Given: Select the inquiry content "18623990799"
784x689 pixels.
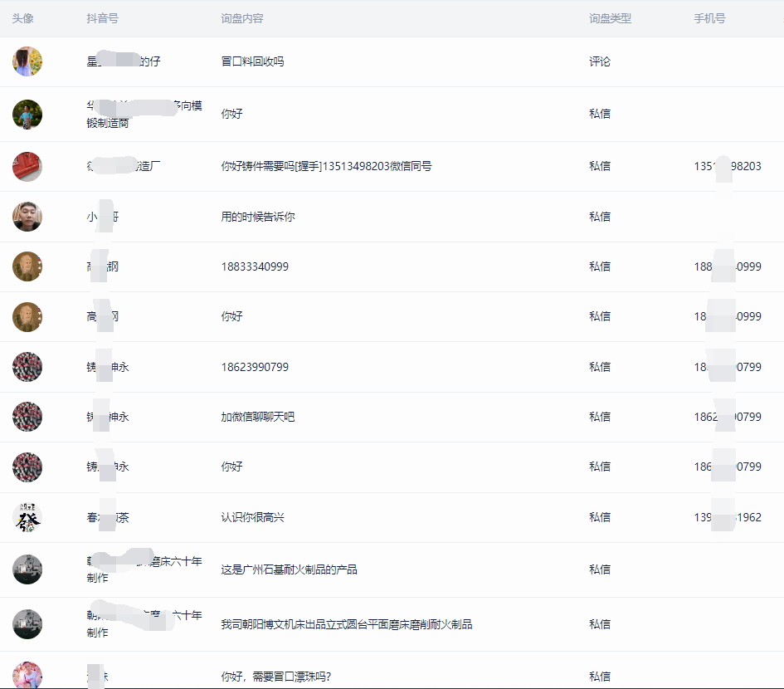Looking at the screenshot, I should (255, 367).
